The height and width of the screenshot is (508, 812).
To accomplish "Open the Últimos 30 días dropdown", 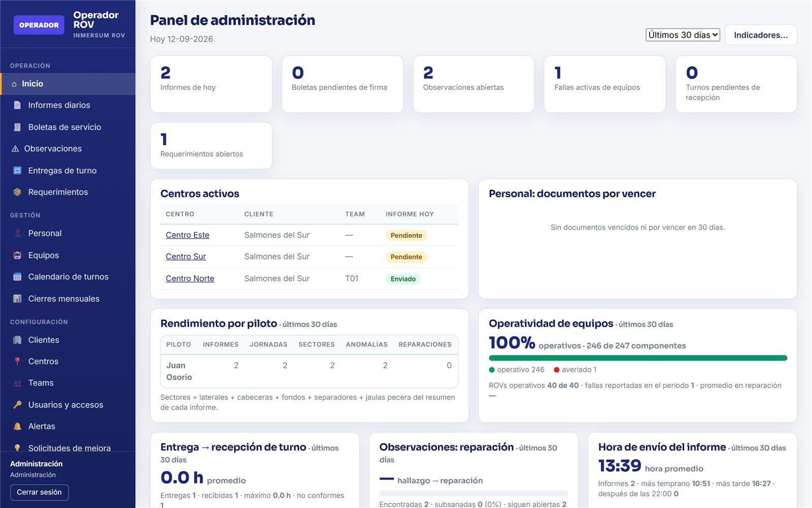I will point(683,35).
